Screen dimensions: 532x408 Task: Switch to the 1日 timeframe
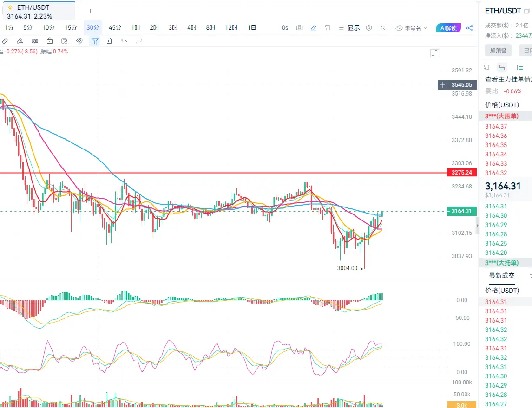[252, 27]
